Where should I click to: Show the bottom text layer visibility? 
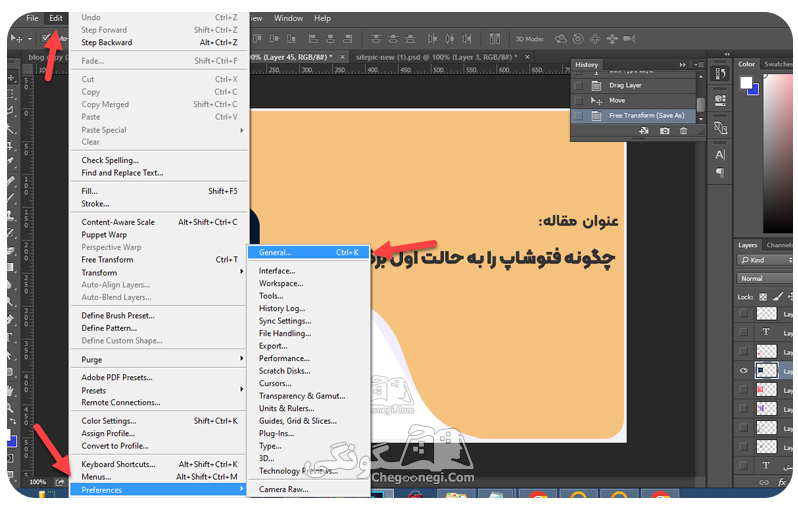tap(744, 465)
